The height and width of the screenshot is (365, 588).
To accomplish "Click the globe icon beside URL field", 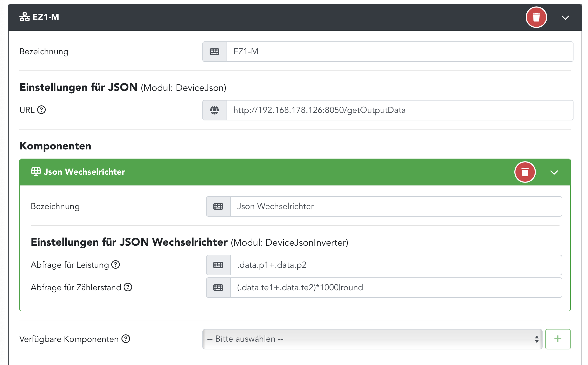I will click(x=214, y=110).
